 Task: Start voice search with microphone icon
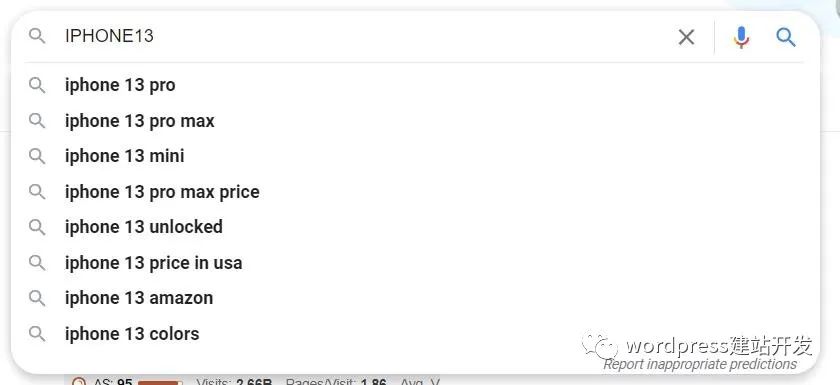click(741, 37)
